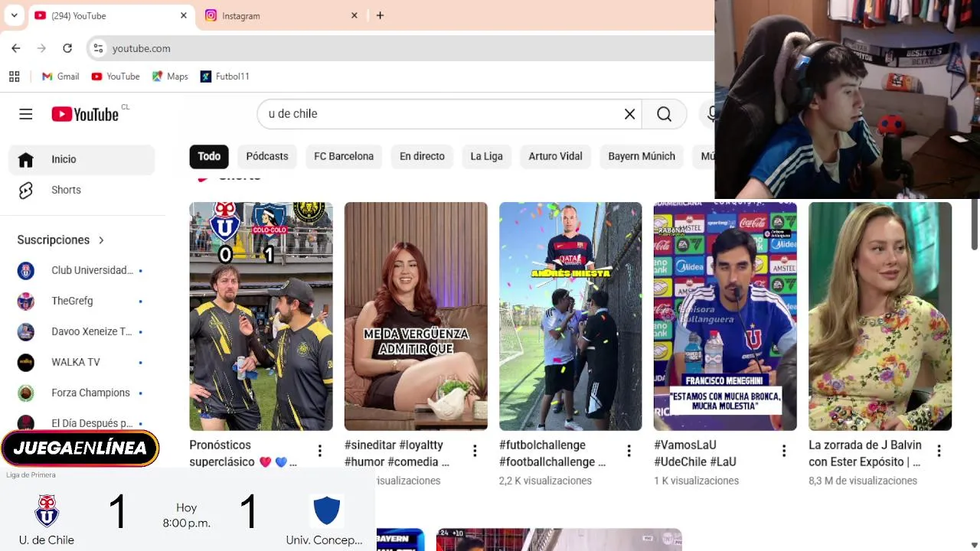Select the Arturo Vidal filter chip
Screen dimensions: 980x551
pos(555,156)
